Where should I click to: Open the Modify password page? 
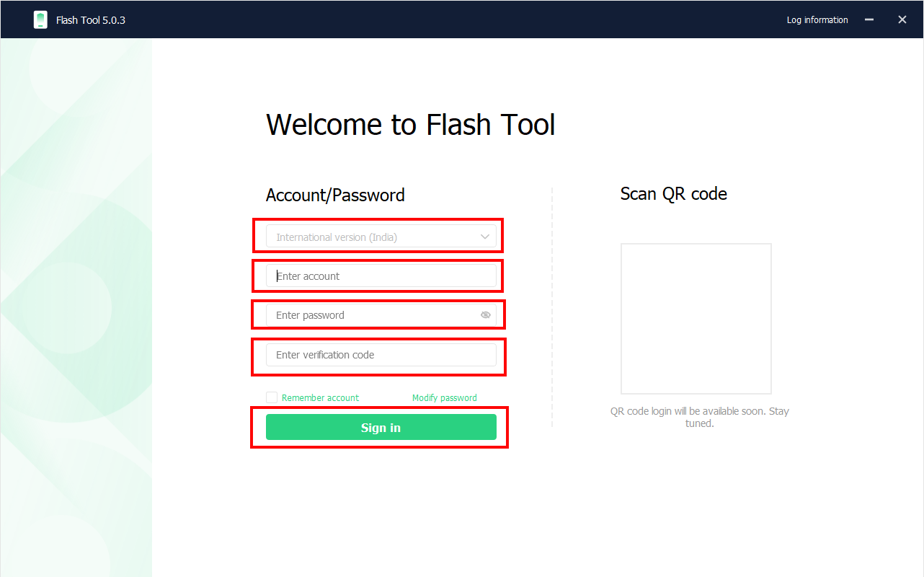[x=444, y=397]
